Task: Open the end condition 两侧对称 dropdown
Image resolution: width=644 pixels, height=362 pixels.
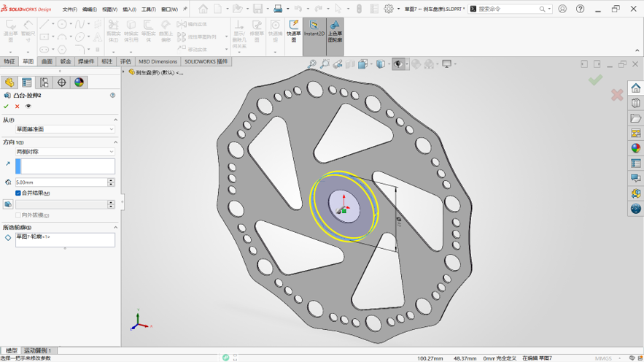Action: (x=65, y=152)
